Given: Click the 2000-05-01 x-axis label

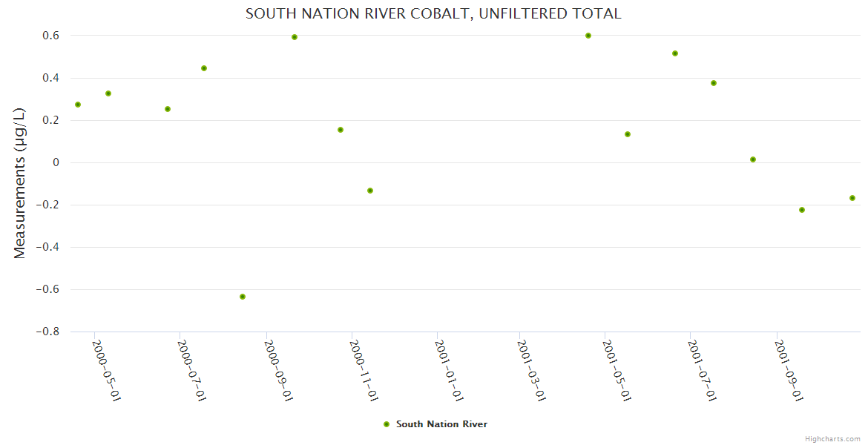Looking at the screenshot, I should click(107, 371).
